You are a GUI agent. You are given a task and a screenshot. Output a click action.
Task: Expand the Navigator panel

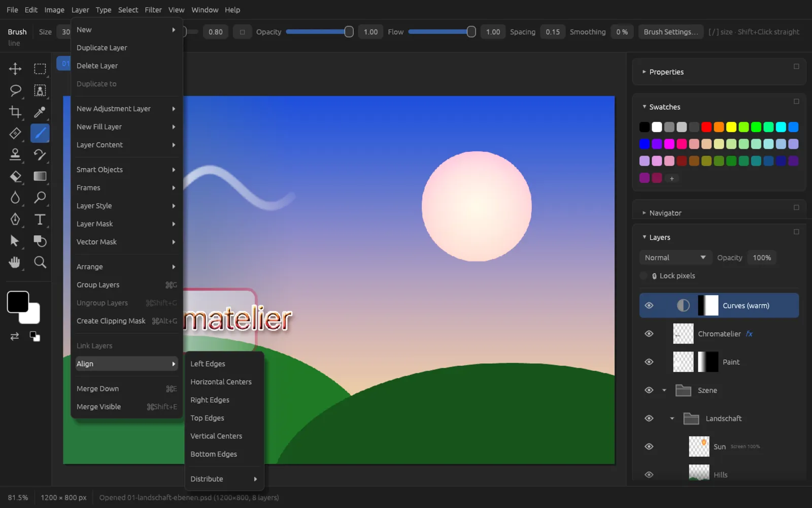pyautogui.click(x=644, y=213)
